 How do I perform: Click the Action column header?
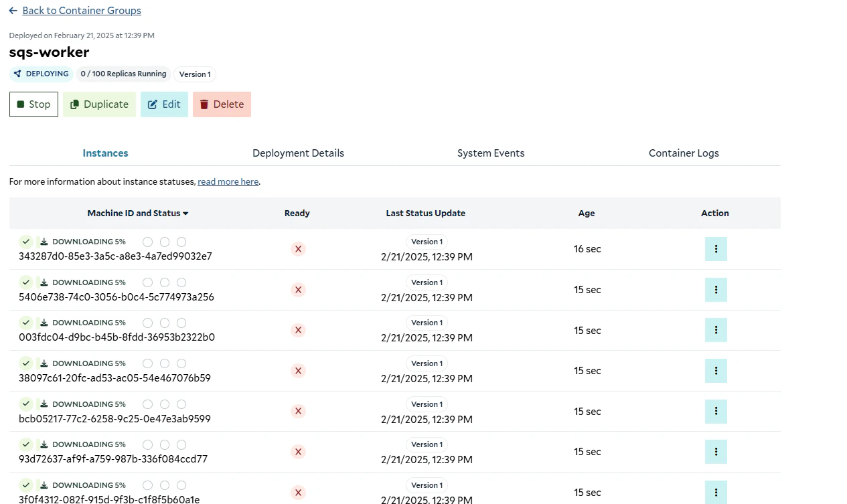(x=715, y=213)
